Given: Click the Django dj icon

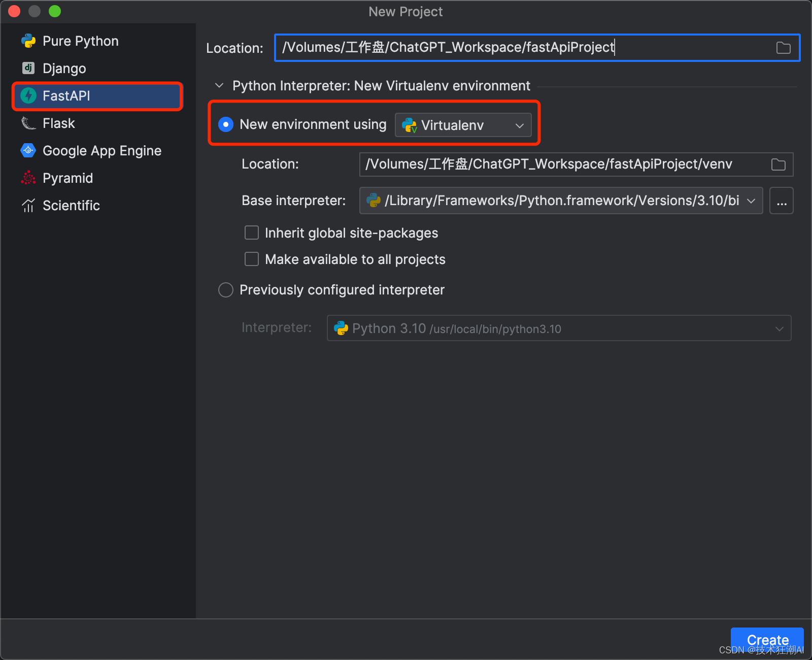Looking at the screenshot, I should point(28,68).
